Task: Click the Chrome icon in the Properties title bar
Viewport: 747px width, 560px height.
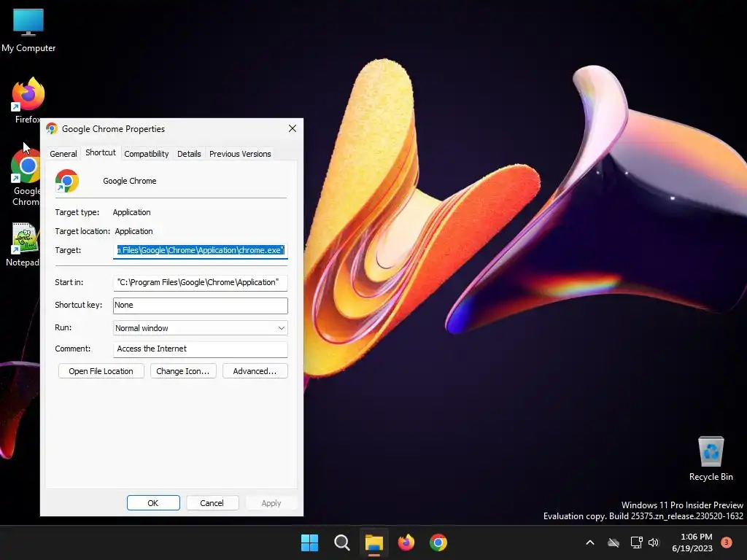Action: (x=52, y=128)
